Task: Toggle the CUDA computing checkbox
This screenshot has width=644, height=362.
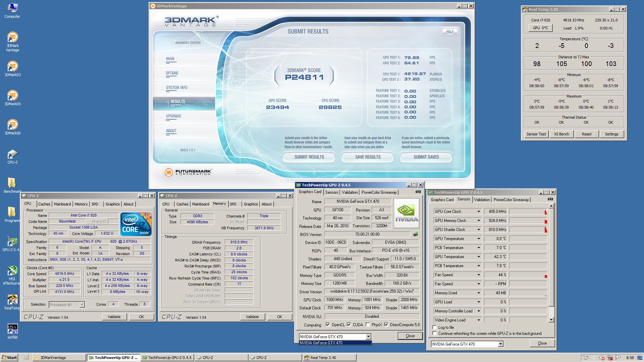Action: [x=349, y=324]
